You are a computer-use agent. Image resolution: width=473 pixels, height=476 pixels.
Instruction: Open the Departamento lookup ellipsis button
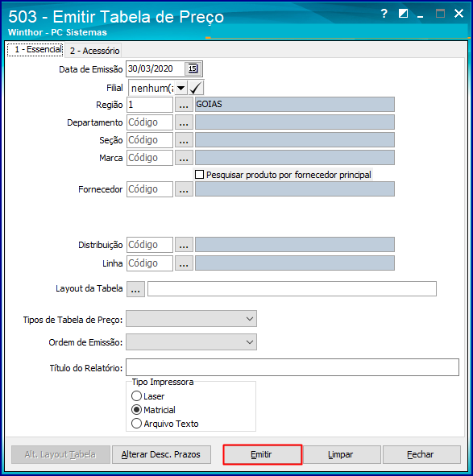(184, 122)
